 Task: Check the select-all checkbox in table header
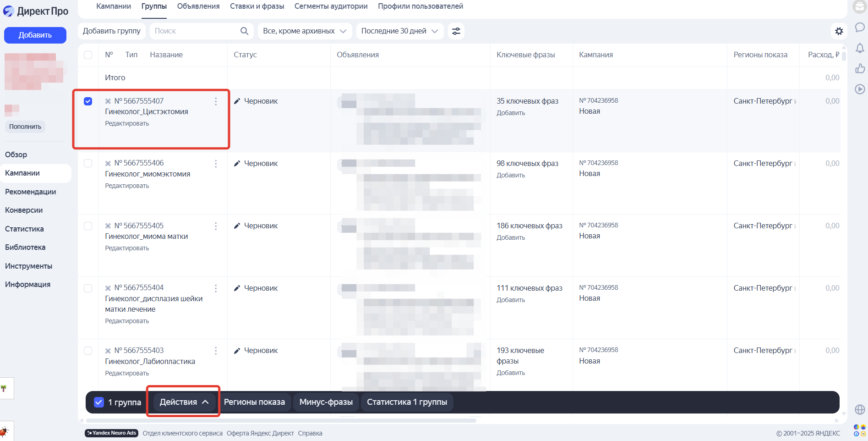pos(88,55)
